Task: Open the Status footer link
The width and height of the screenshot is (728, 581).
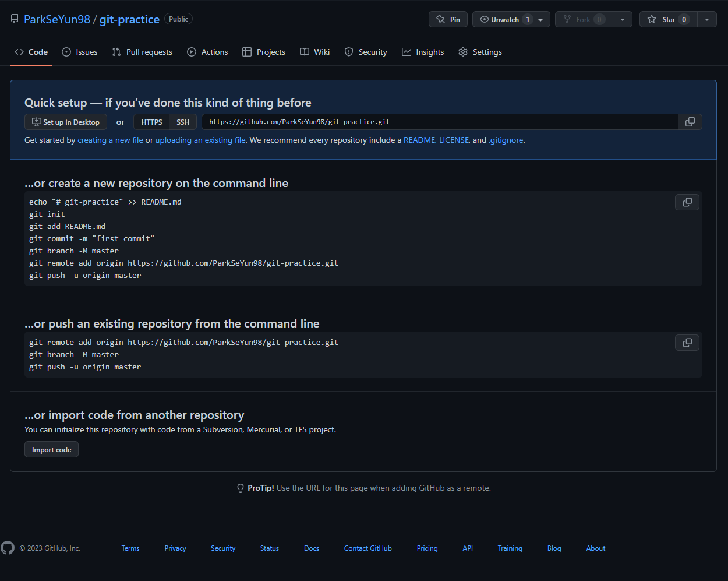Action: [x=270, y=548]
